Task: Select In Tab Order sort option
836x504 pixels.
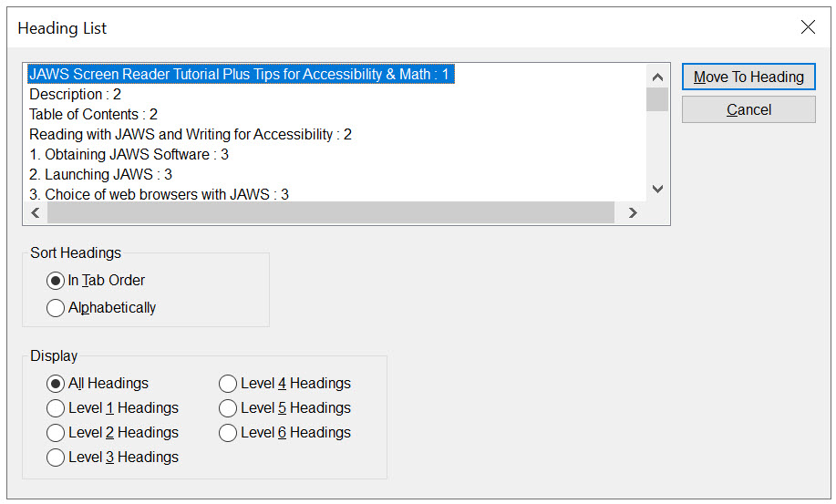Action: (x=96, y=280)
